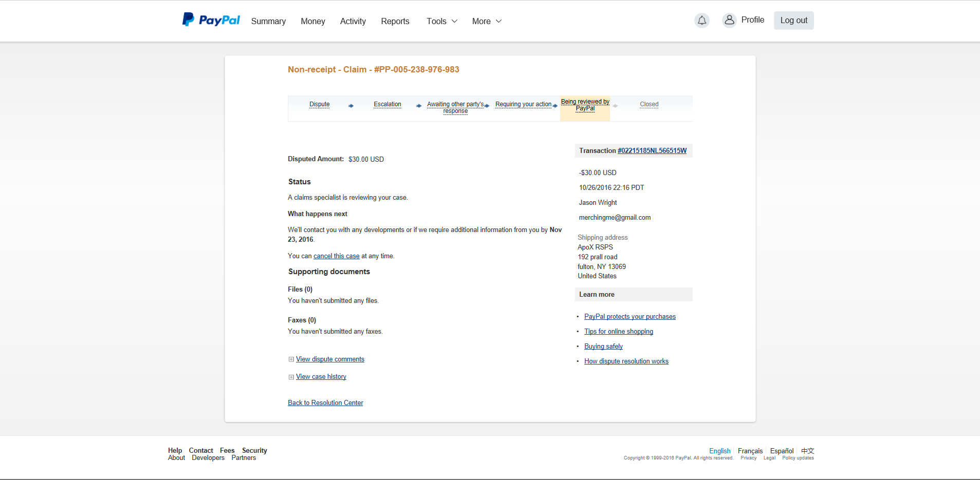Click the Profile avatar icon

[729, 21]
